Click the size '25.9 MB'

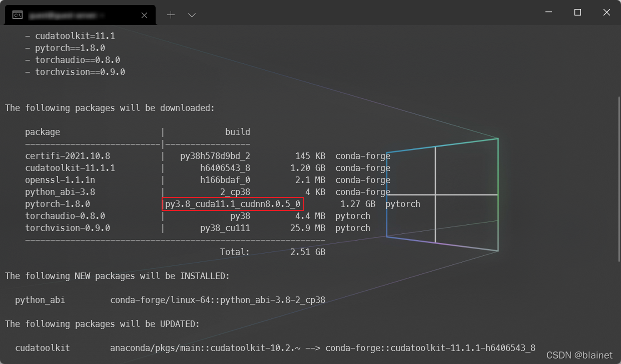308,228
